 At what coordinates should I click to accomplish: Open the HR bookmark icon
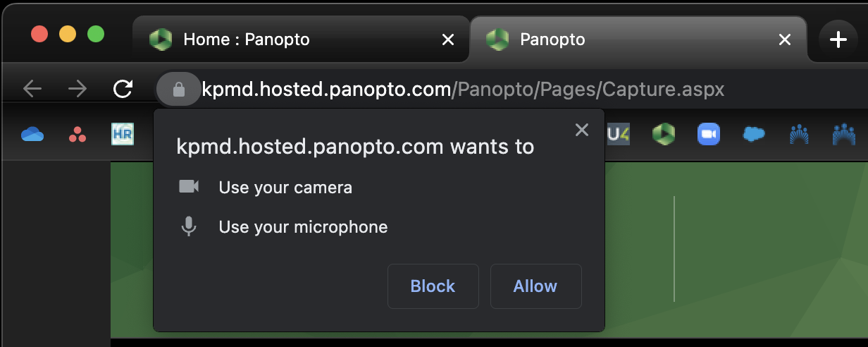tap(123, 134)
